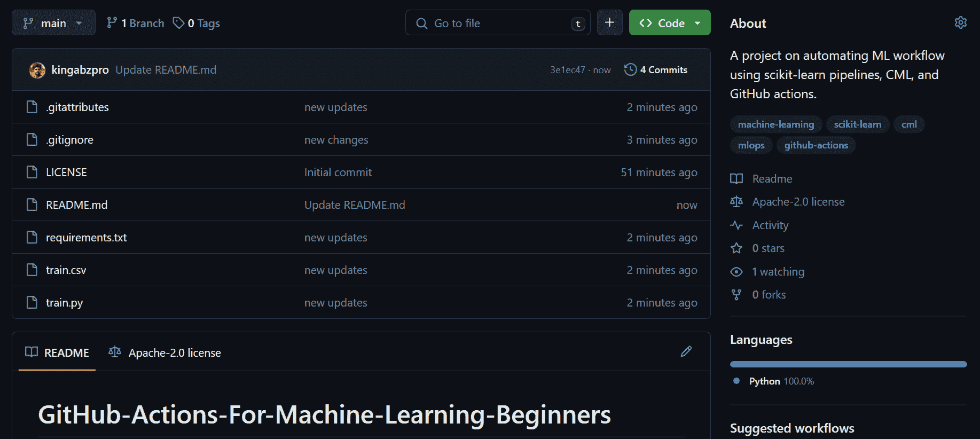Select the cml topic tag
The width and height of the screenshot is (980, 439).
coord(909,124)
